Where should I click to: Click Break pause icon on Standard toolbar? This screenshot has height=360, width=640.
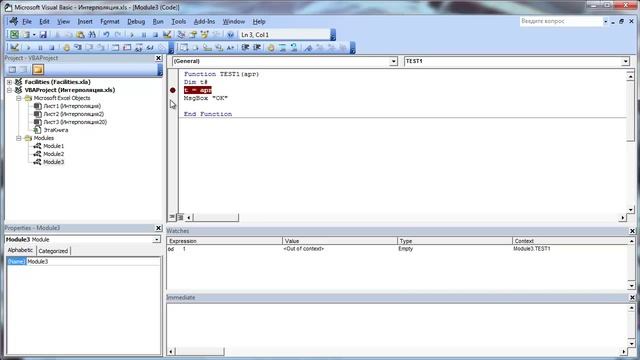(x=144, y=35)
